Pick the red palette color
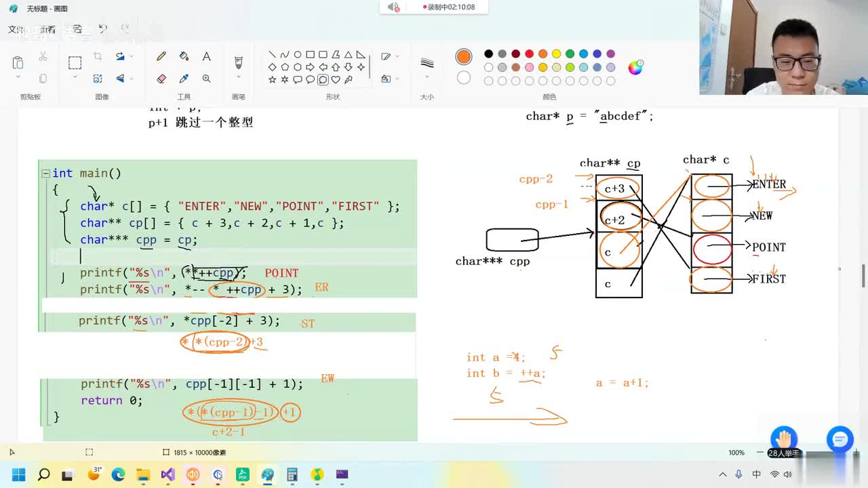 point(529,54)
